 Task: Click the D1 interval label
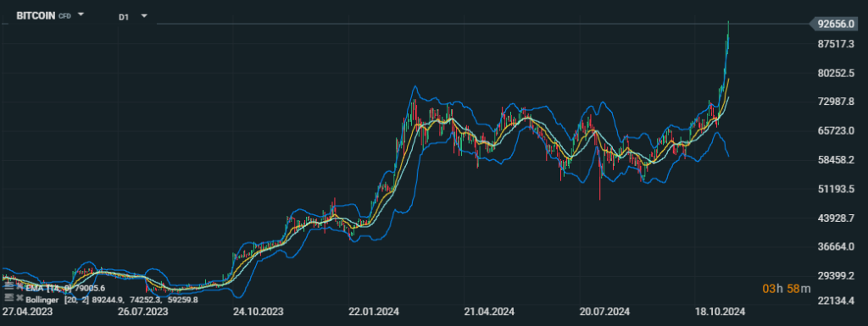(x=124, y=17)
